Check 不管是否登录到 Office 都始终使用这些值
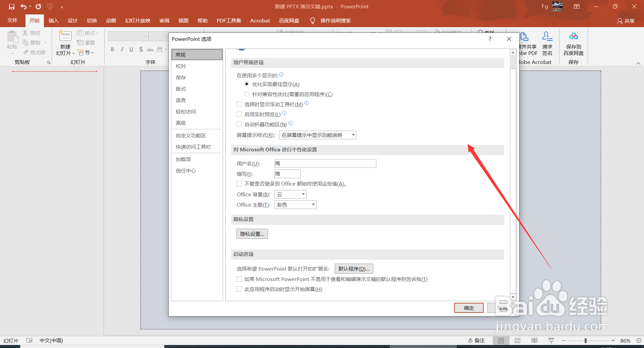The height and width of the screenshot is (348, 644). click(239, 184)
